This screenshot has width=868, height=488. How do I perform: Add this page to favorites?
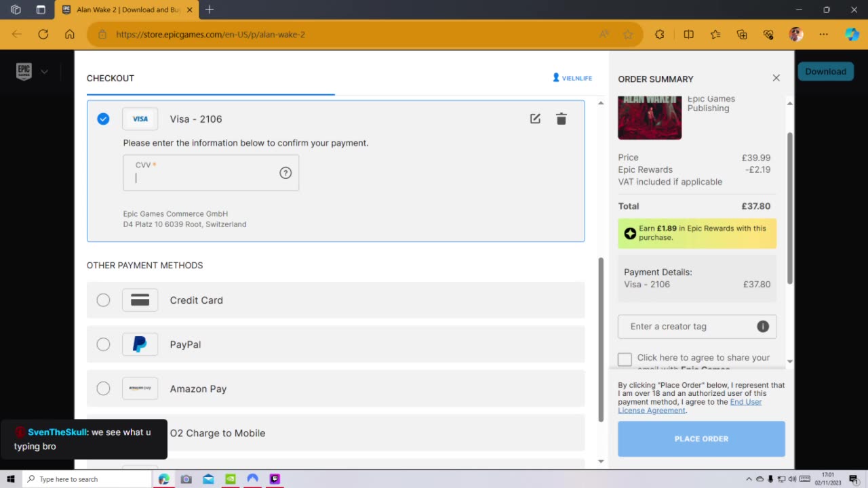click(628, 34)
